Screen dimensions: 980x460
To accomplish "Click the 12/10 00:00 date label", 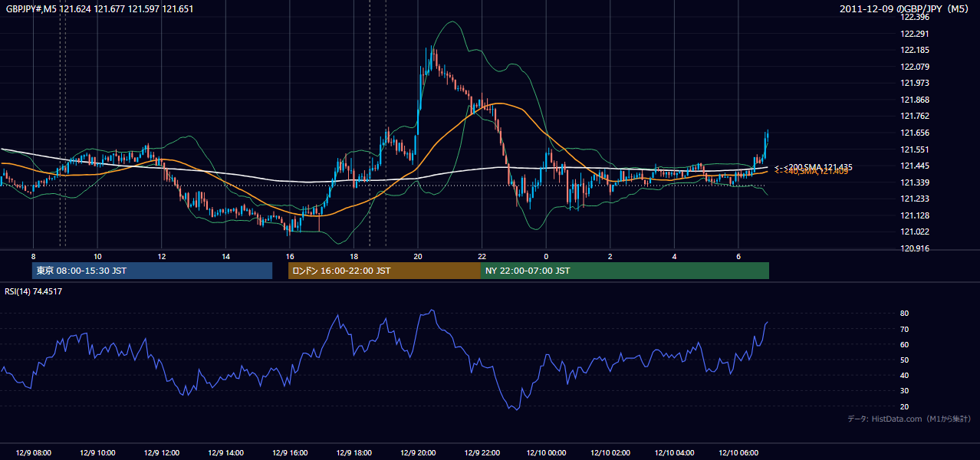I will tap(545, 453).
